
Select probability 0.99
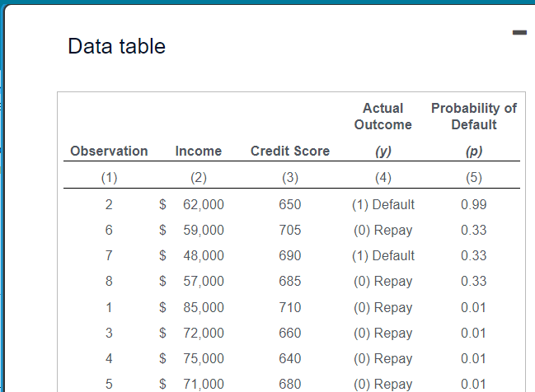point(473,204)
